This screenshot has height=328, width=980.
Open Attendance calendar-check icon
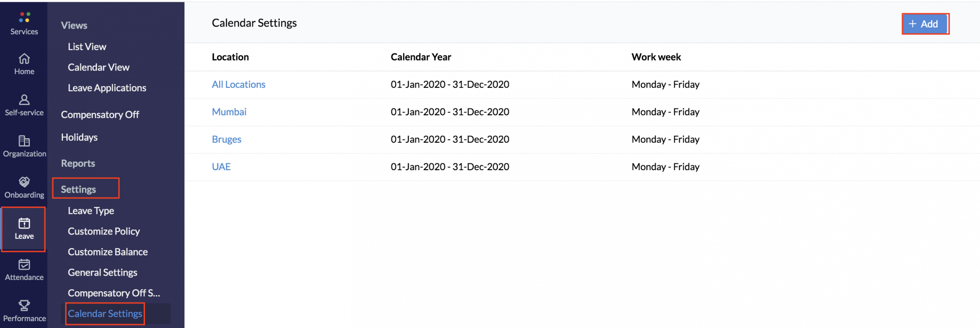(24, 265)
